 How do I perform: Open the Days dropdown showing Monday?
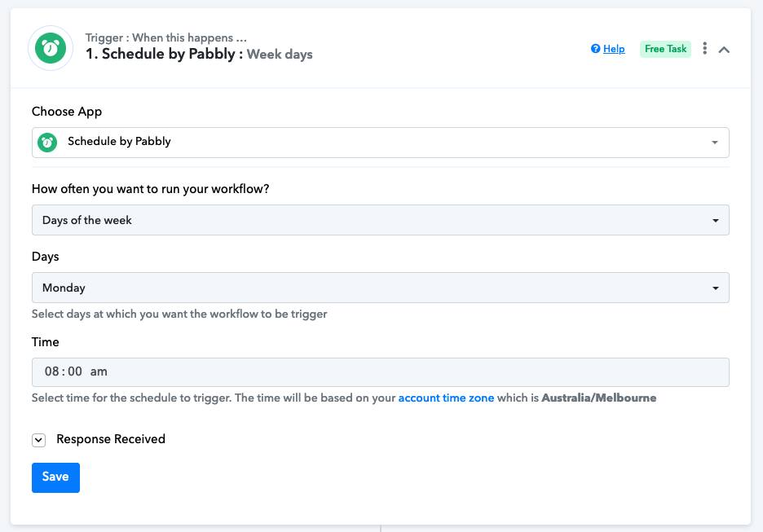[x=381, y=288]
